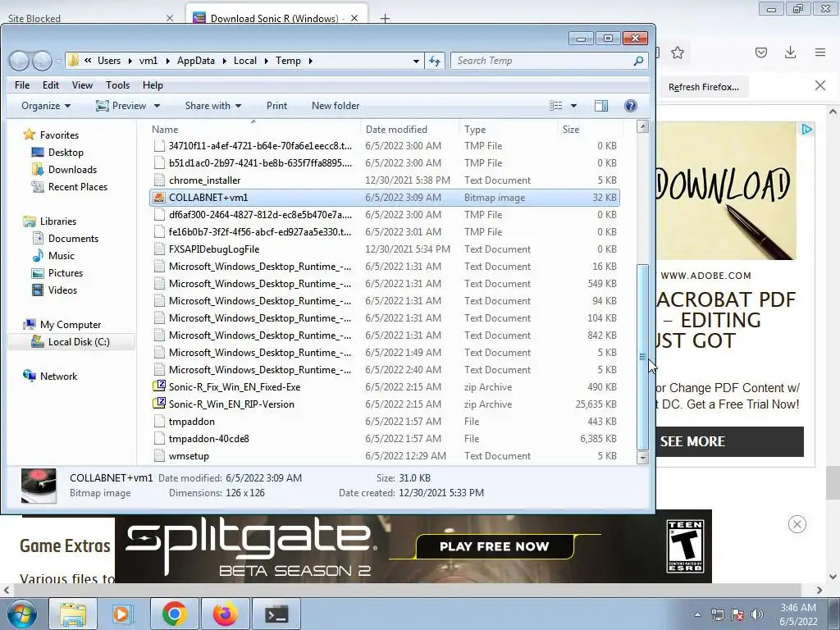Click the file list scroll up arrow
This screenshot has width=840, height=630.
click(x=642, y=127)
